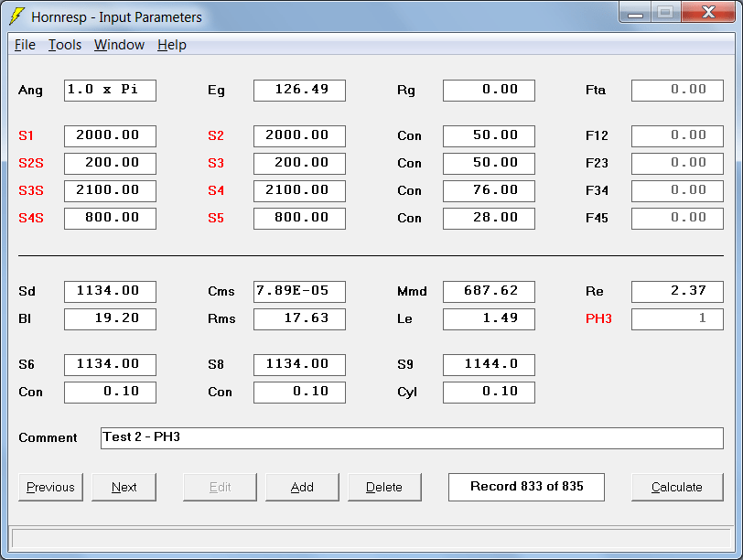Viewport: 743px width, 560px height.
Task: Open the File menu
Action: (x=25, y=45)
